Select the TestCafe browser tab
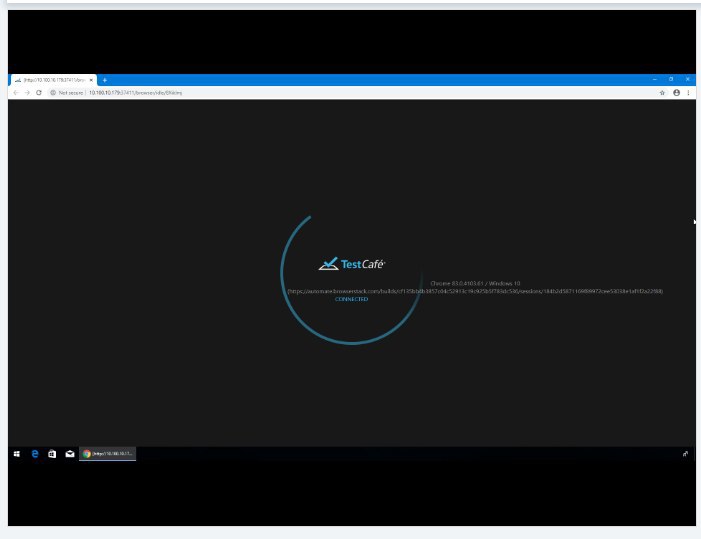The height and width of the screenshot is (539, 701). point(53,80)
